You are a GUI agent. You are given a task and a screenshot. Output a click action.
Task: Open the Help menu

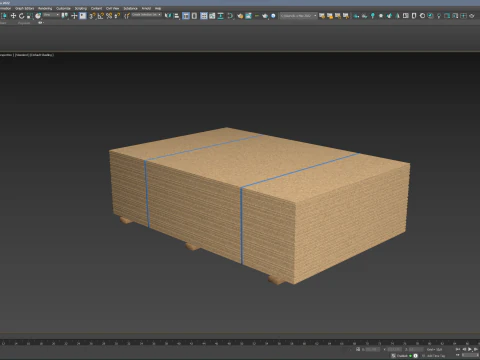pos(158,8)
